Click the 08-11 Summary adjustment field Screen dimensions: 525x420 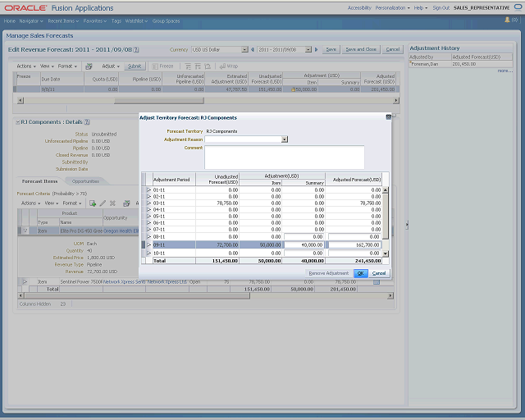tap(304, 237)
